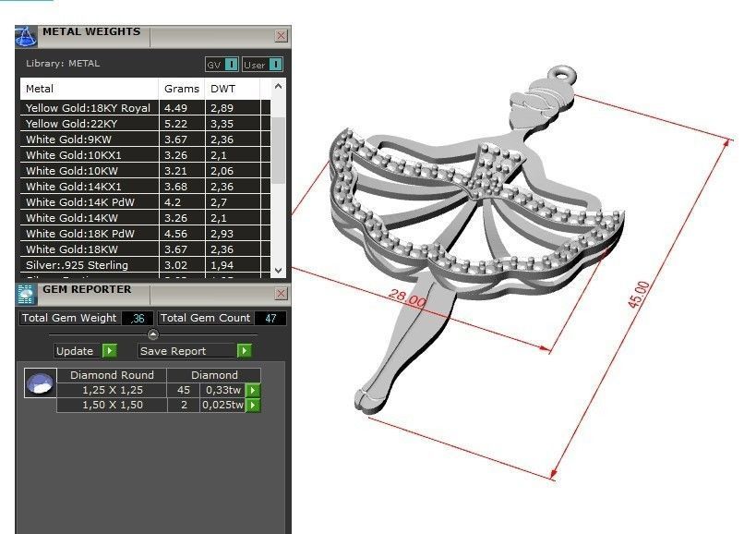
Task: Click the Metal Weights panel icon
Action: (x=26, y=37)
